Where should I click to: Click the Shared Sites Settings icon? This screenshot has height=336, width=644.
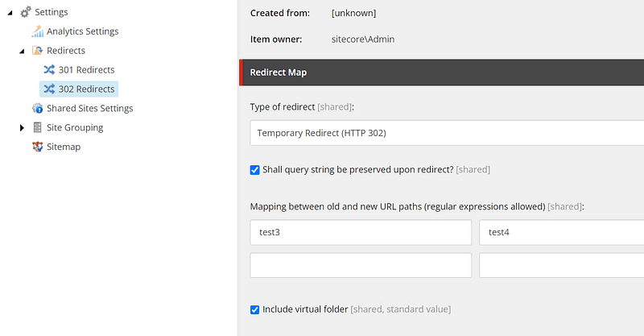click(x=37, y=108)
